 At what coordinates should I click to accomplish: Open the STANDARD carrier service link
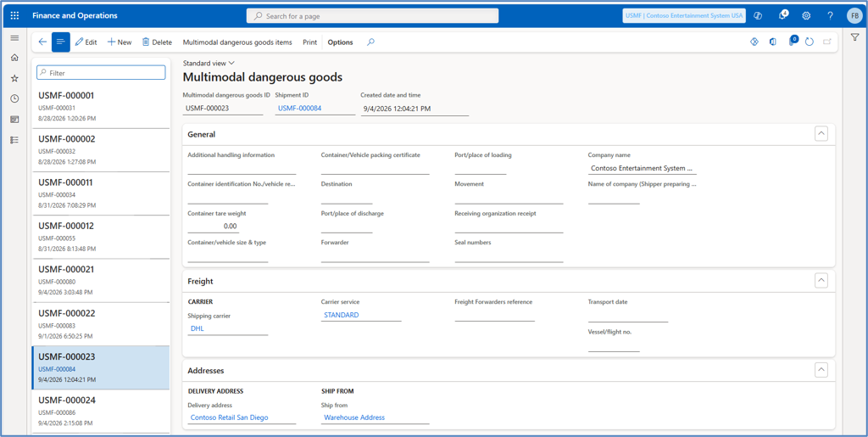[x=342, y=315]
